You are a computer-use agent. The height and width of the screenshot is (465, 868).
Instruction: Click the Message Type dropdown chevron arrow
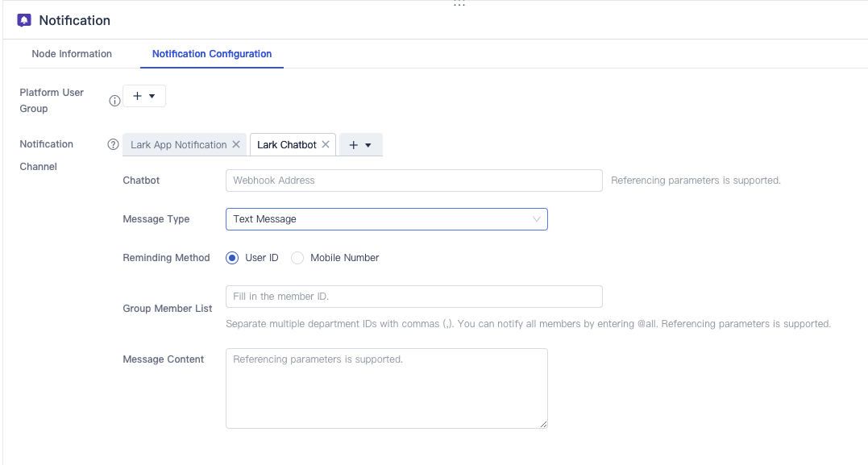pos(537,219)
